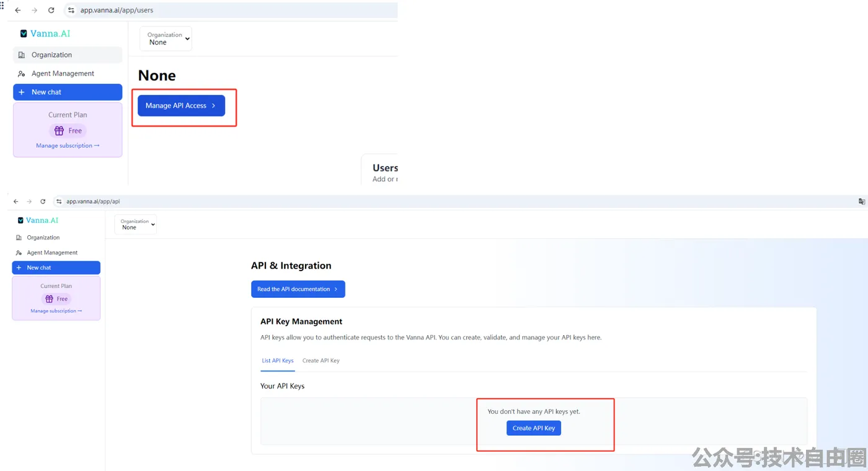The width and height of the screenshot is (868, 471).
Task: Go forward in lower browser window
Action: [x=29, y=201]
